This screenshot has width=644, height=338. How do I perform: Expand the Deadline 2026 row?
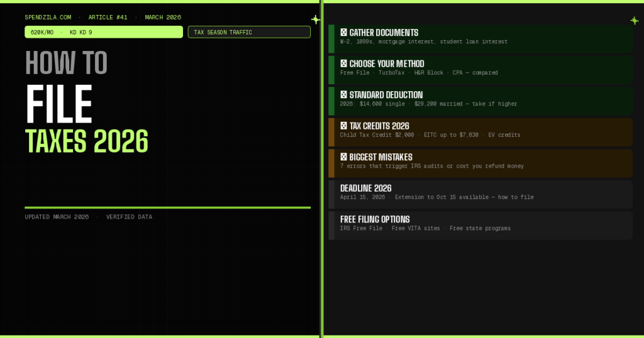click(x=480, y=194)
